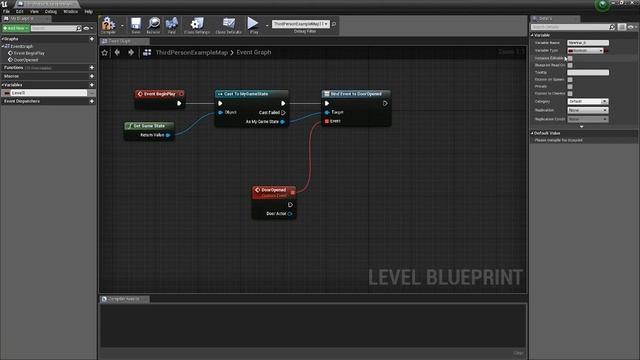The width and height of the screenshot is (640, 360).
Task: Toggle the Expose to Cinematics checkbox
Action: pyautogui.click(x=570, y=93)
